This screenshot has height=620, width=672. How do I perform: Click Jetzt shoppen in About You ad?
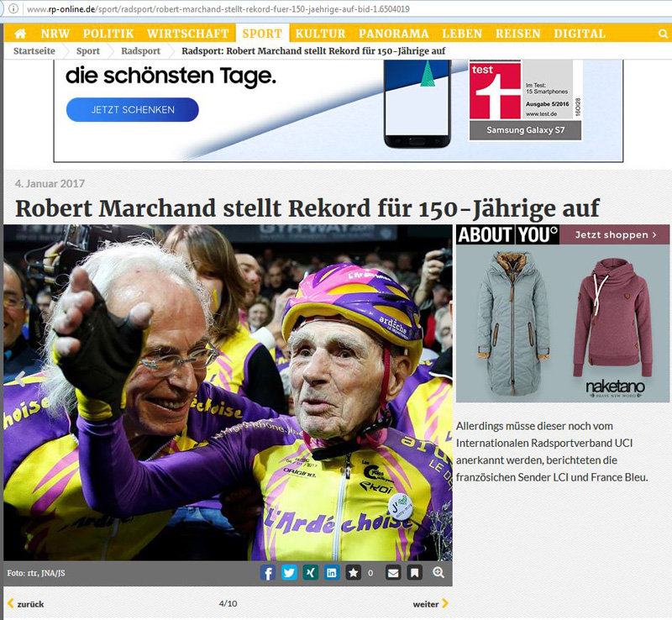point(616,235)
